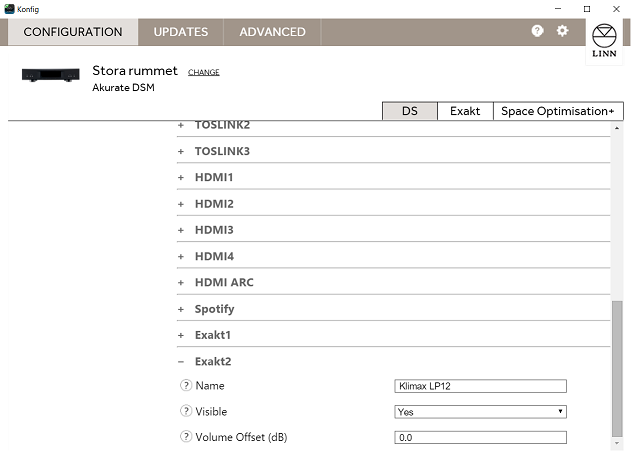Viewport: 631px width, 452px height.
Task: Click the Konfig app icon in title bar
Action: 9,8
